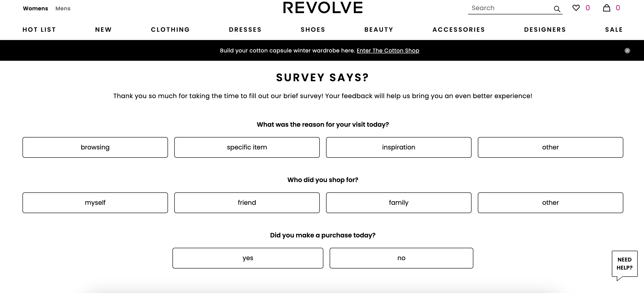Click the REVOLVE logo icon
This screenshot has height=293, width=644.
point(322,7)
